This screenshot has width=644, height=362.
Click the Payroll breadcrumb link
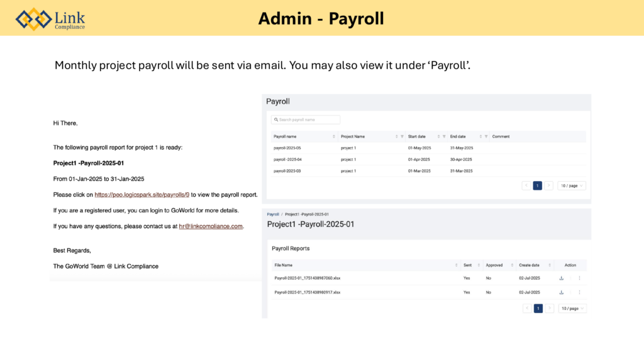tap(273, 214)
